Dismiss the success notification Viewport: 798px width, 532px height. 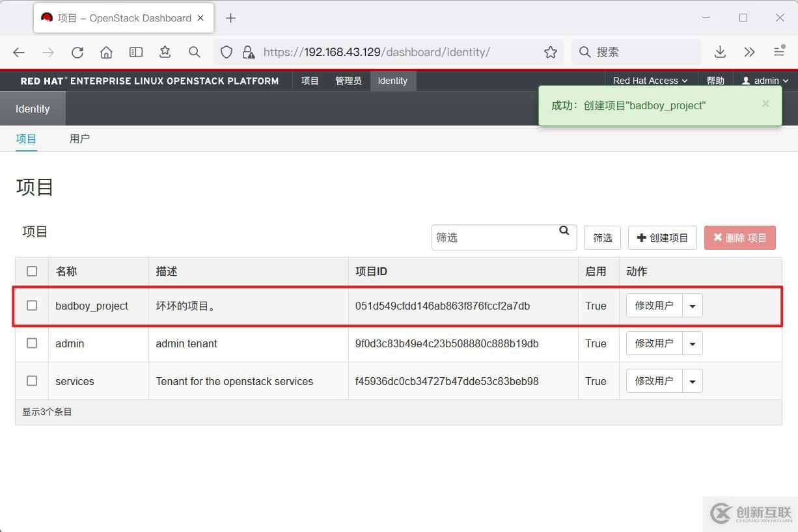pos(765,104)
